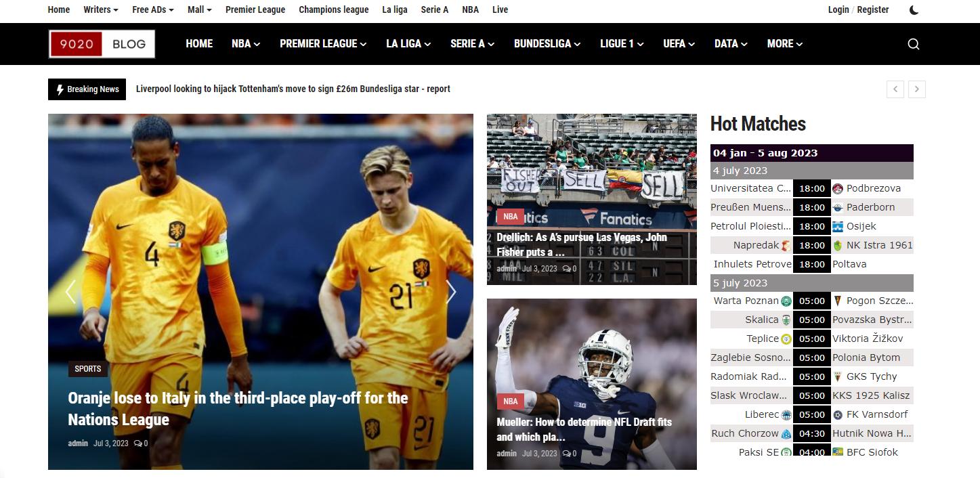Screen dimensions: 980x478
Task: Open NBA in the top bar
Action: click(x=470, y=9)
